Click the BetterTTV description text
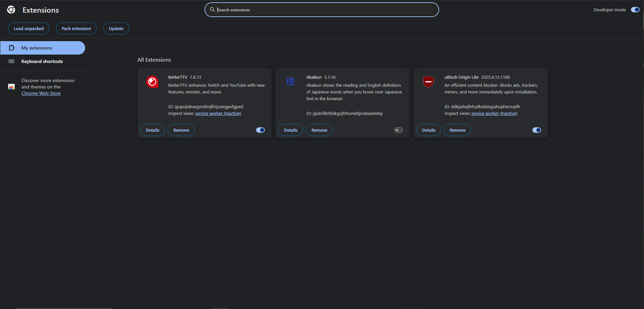This screenshot has width=644, height=309. tap(216, 89)
